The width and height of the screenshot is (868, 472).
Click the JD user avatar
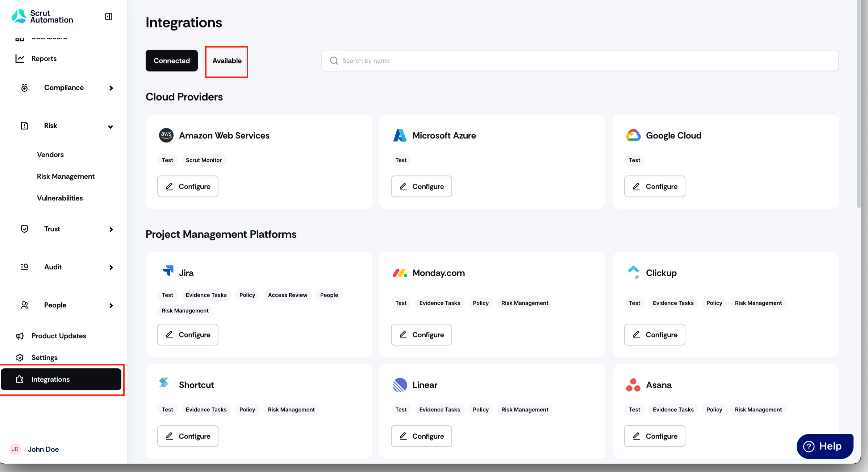(x=15, y=449)
